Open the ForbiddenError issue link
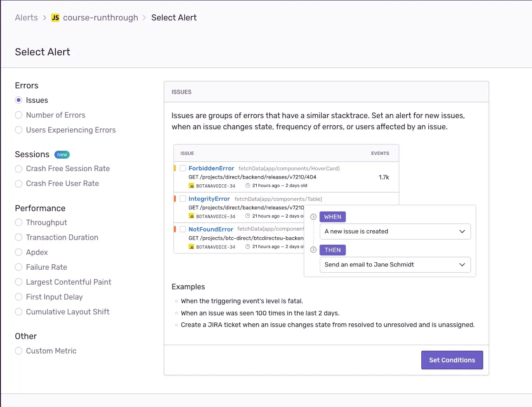 [212, 168]
